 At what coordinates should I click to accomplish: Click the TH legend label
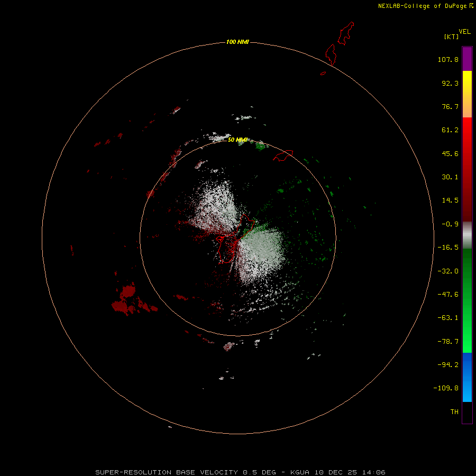pos(454,411)
